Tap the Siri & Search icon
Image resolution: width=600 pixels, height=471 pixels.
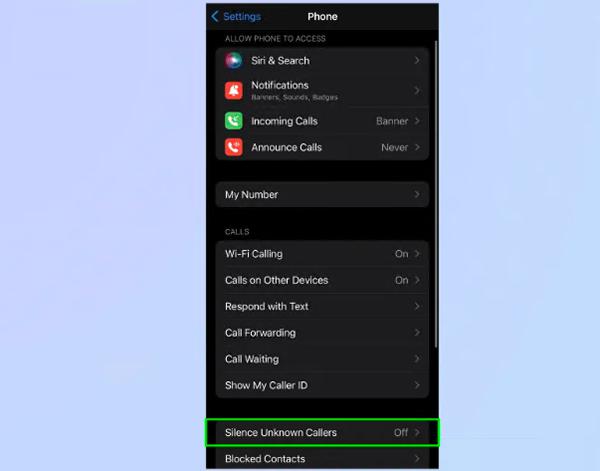234,61
